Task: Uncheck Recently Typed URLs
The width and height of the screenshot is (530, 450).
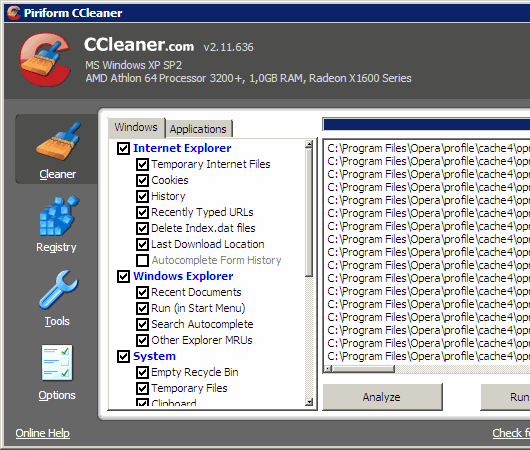Action: 142,212
